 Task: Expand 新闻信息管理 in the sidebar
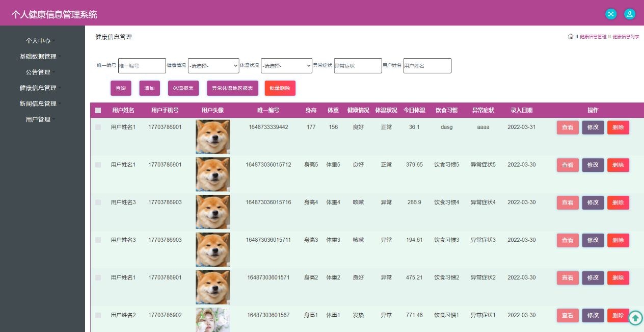pyautogui.click(x=41, y=104)
